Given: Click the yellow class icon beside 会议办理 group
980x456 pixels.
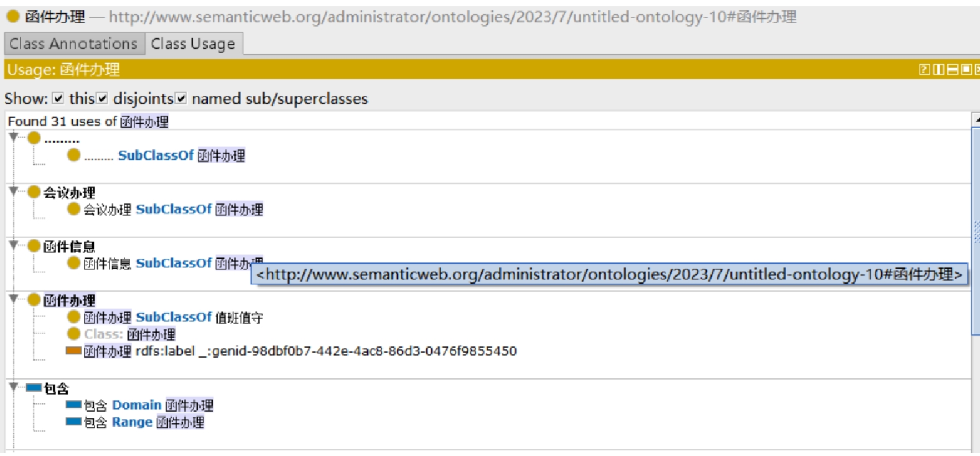Looking at the screenshot, I should click(34, 192).
